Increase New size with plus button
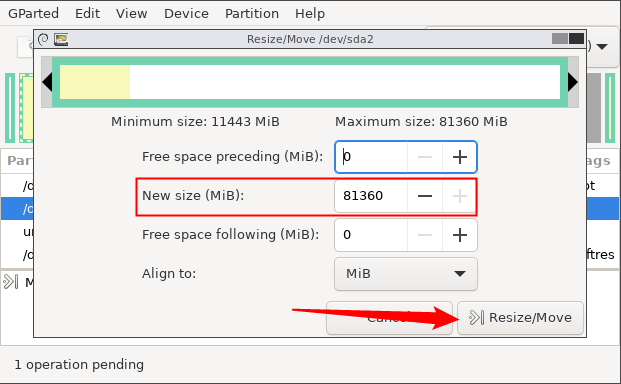Viewport: 621px width, 384px height. click(x=459, y=196)
